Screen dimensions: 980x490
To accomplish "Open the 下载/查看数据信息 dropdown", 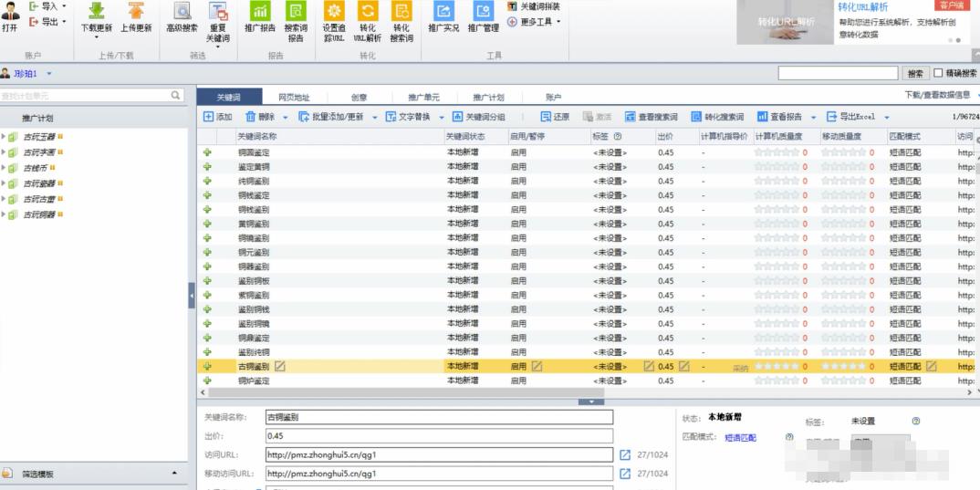I will (x=941, y=95).
